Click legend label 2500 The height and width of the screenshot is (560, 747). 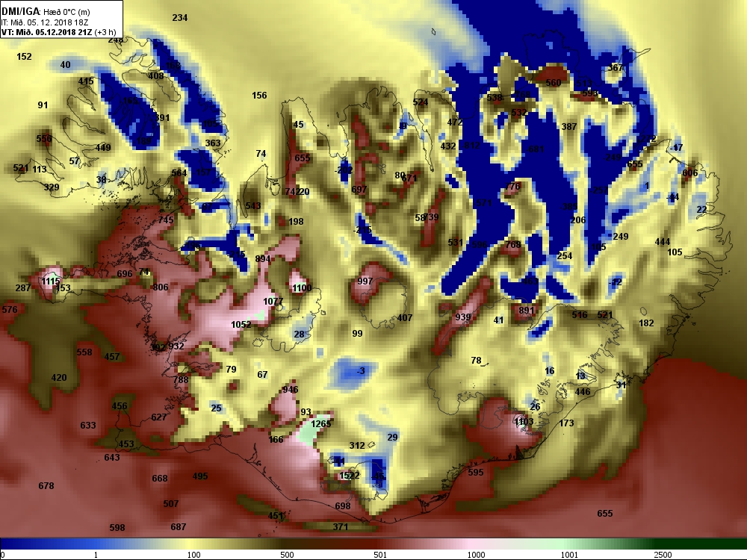click(663, 555)
